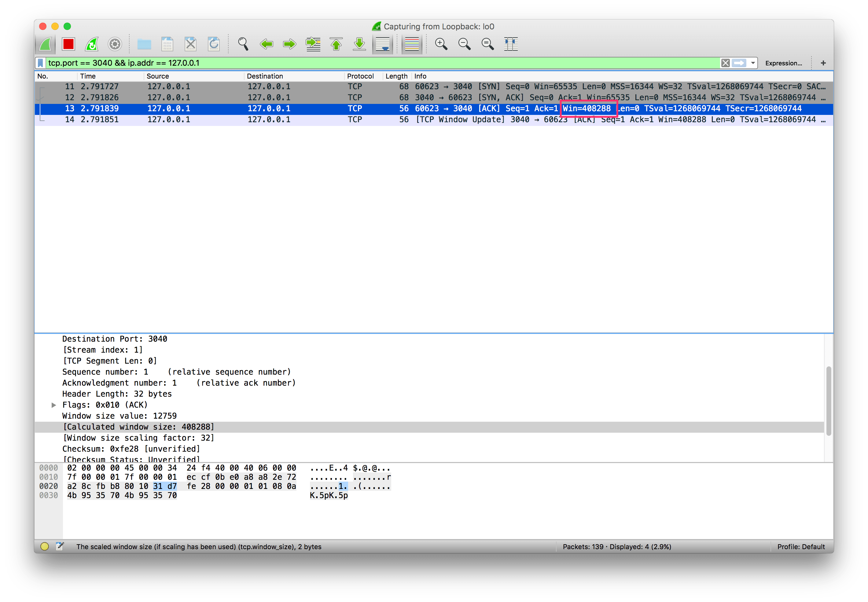Close this capture file icon

tap(190, 44)
